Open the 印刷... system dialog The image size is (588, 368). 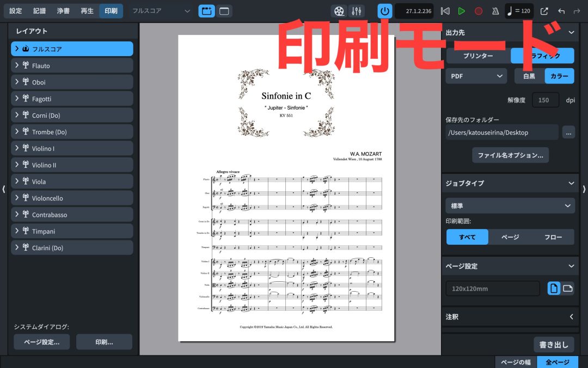click(x=104, y=342)
